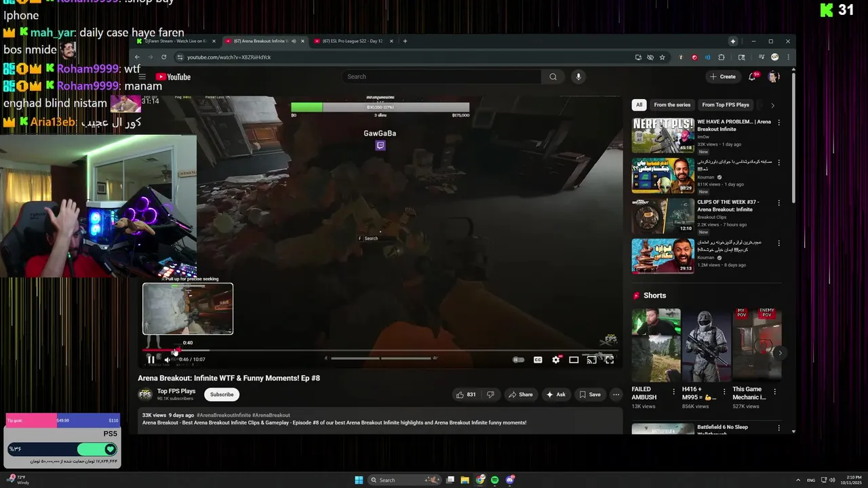Open WE HAVE A PROBLEM video thumbnail
868x488 pixels.
pos(663,136)
